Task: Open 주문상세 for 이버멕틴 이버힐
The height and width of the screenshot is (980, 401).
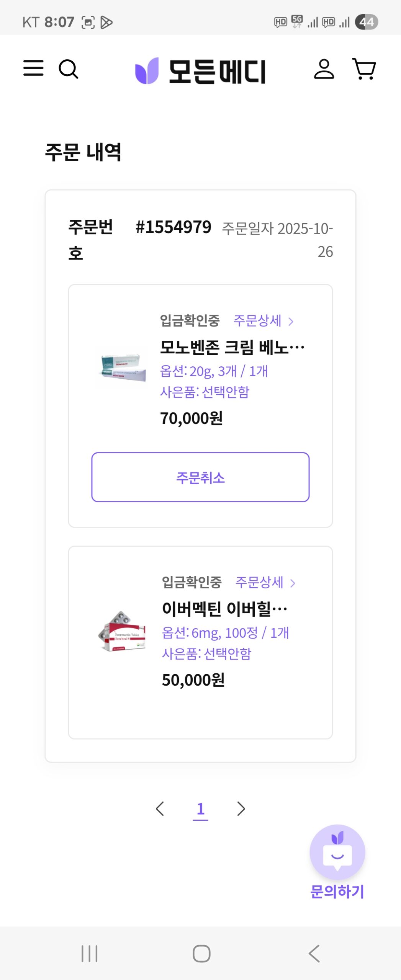Action: click(x=265, y=582)
